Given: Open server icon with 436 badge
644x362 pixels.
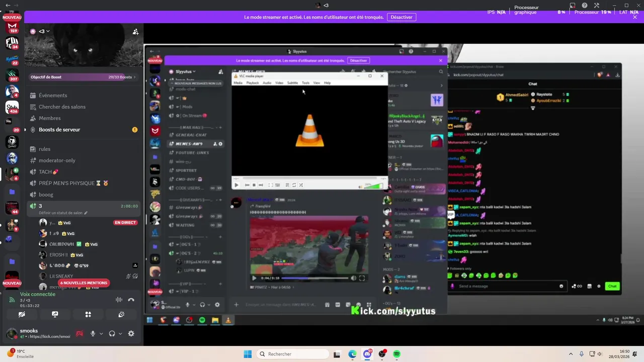Looking at the screenshot, I should tap(12, 108).
